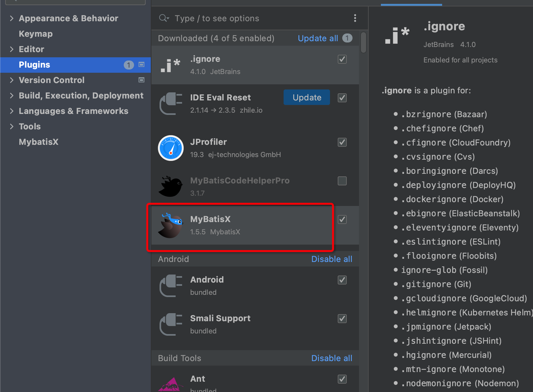
Task: Select the Ant plugin name
Action: 198,379
